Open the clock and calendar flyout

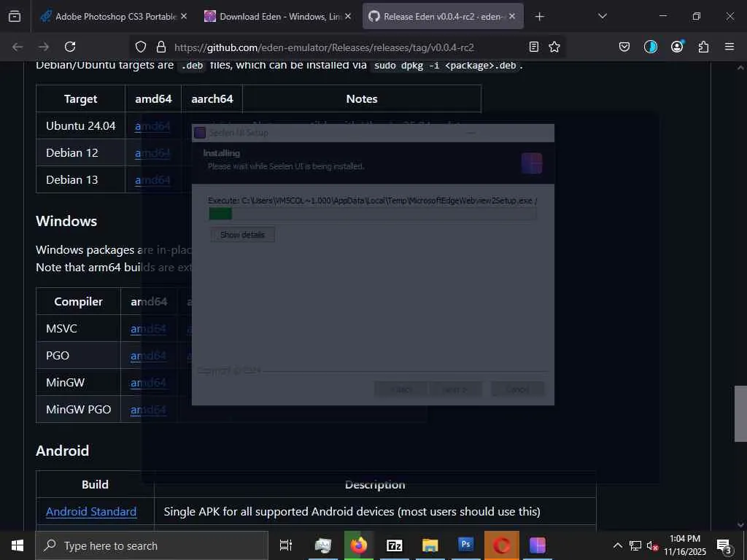[x=684, y=545]
